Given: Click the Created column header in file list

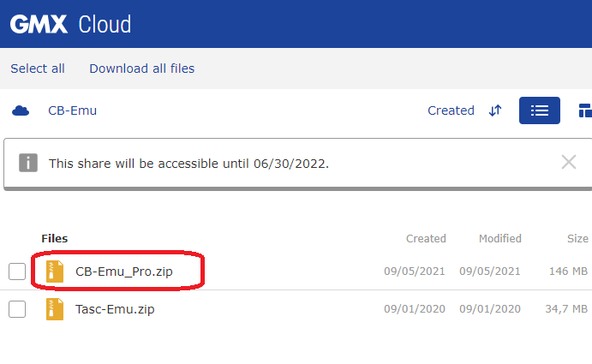Looking at the screenshot, I should pyautogui.click(x=426, y=239).
